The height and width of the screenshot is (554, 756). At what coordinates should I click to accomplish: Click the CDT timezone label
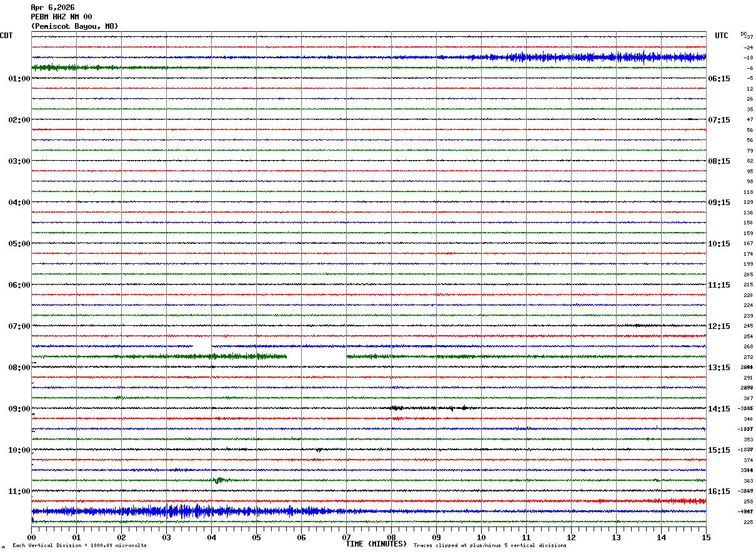[6, 36]
